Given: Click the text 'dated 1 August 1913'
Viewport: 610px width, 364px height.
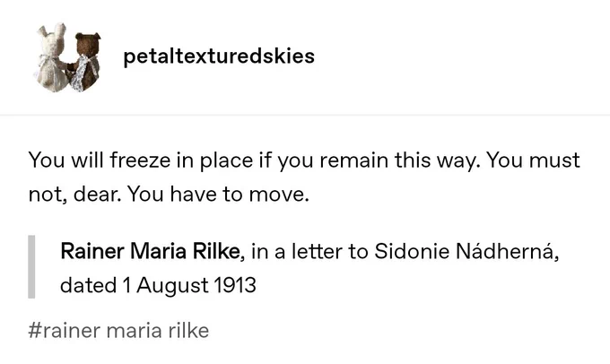Looking at the screenshot, I should point(159,285).
